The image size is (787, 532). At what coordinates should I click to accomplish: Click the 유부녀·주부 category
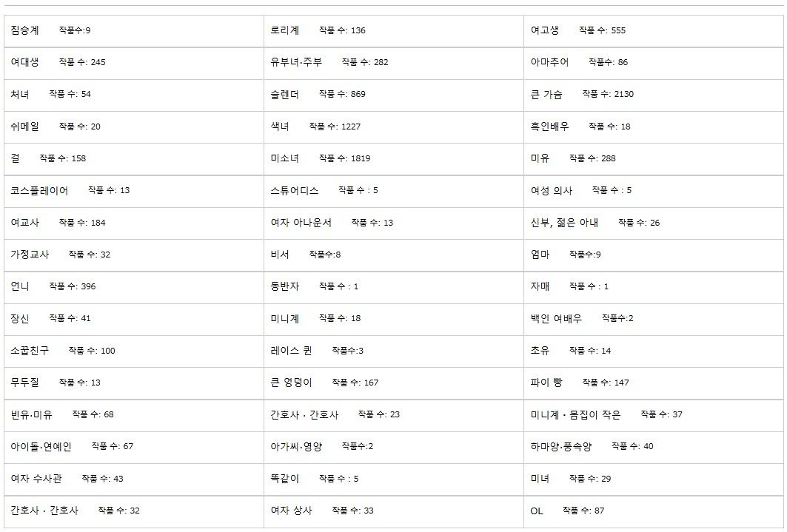click(296, 62)
